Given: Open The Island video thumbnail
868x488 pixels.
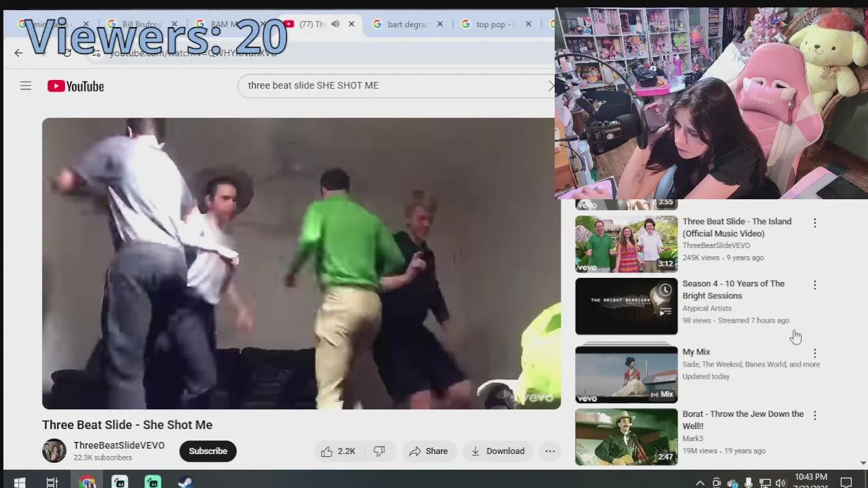Looking at the screenshot, I should pyautogui.click(x=626, y=243).
